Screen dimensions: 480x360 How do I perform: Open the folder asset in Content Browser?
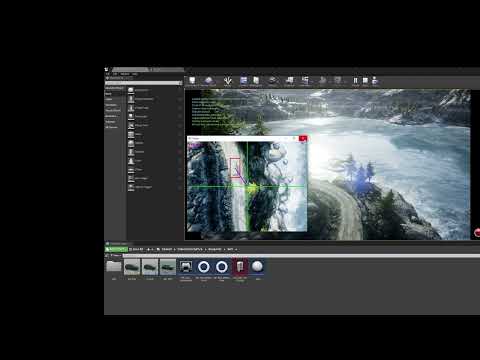click(x=114, y=267)
